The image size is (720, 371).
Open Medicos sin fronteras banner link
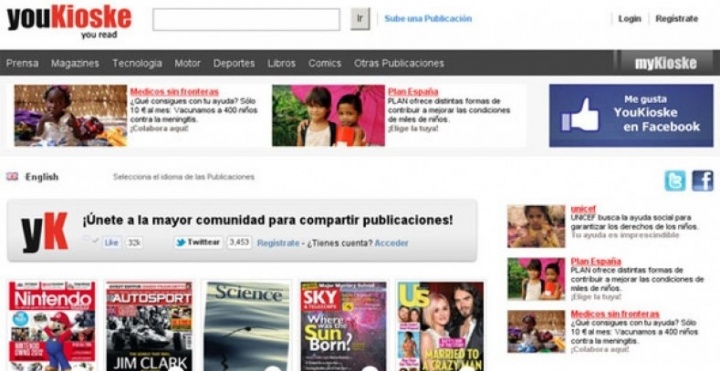[174, 92]
